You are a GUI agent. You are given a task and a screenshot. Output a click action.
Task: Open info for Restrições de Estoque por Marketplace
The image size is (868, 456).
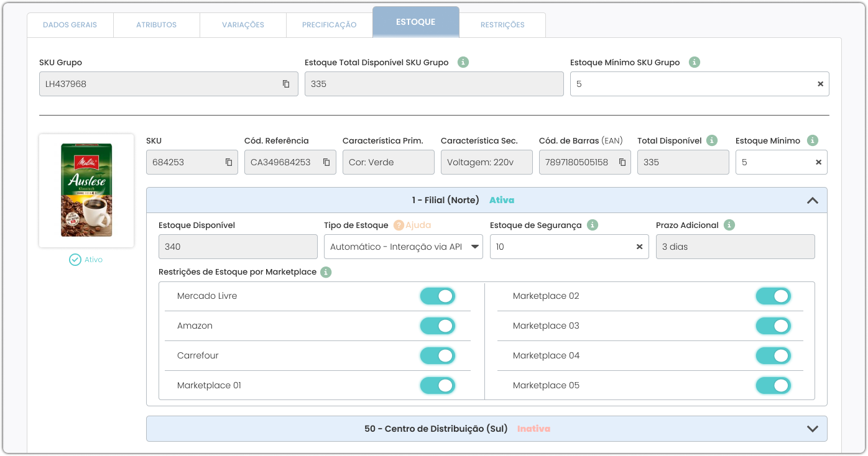coord(326,272)
